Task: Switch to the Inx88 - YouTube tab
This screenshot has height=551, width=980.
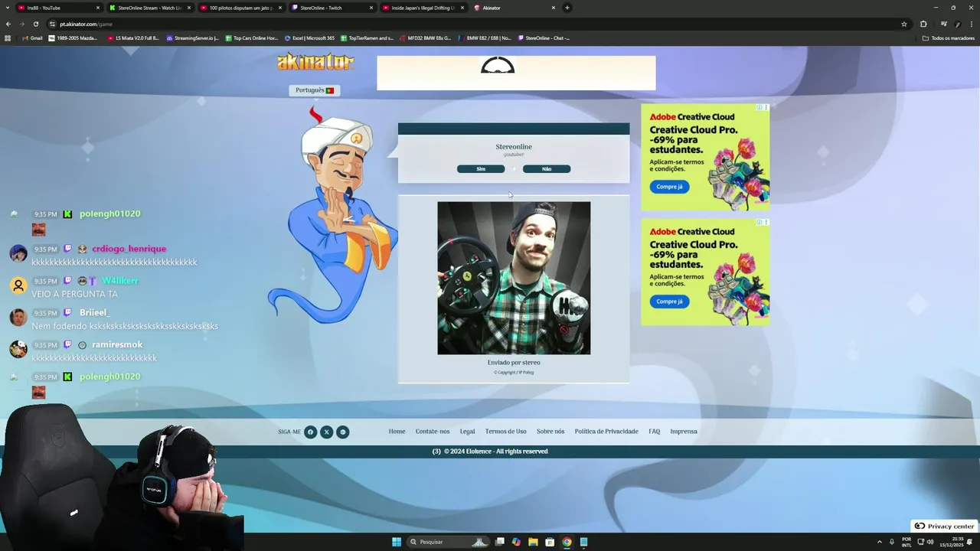Action: click(x=60, y=8)
